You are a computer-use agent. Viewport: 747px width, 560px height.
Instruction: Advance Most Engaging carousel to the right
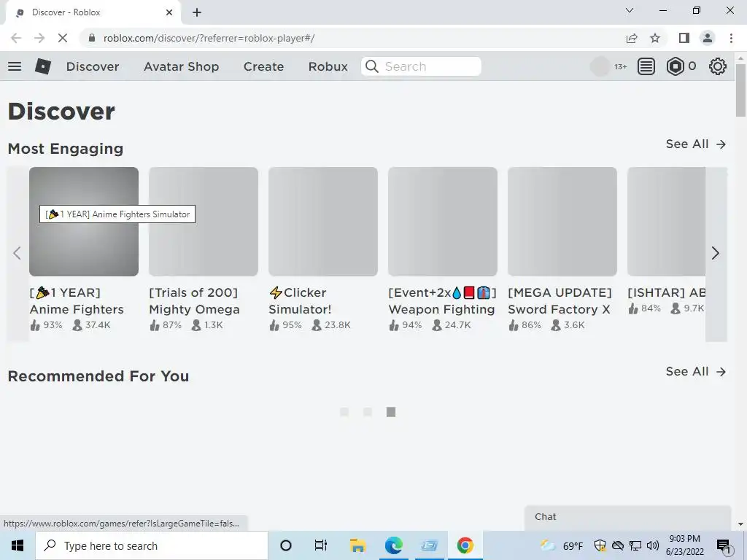tap(715, 253)
